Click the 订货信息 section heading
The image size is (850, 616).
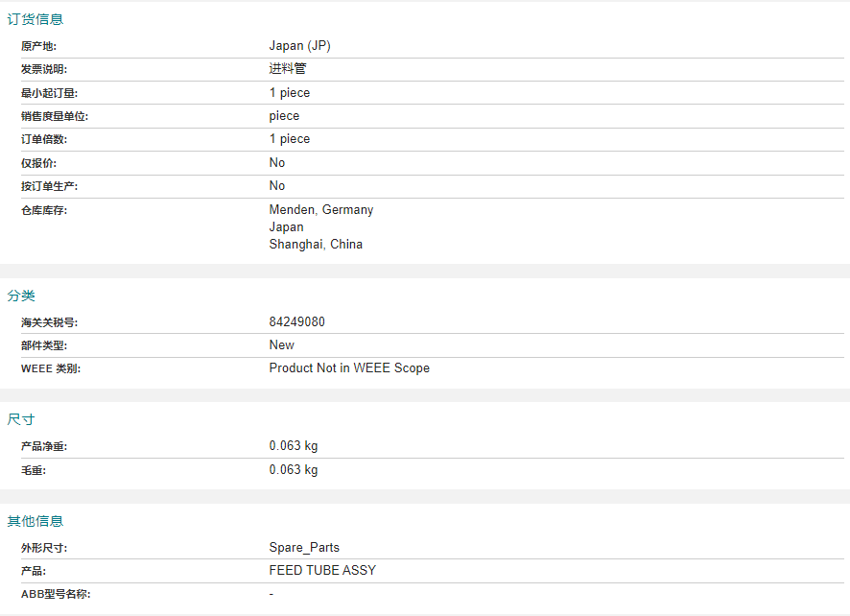coord(35,19)
